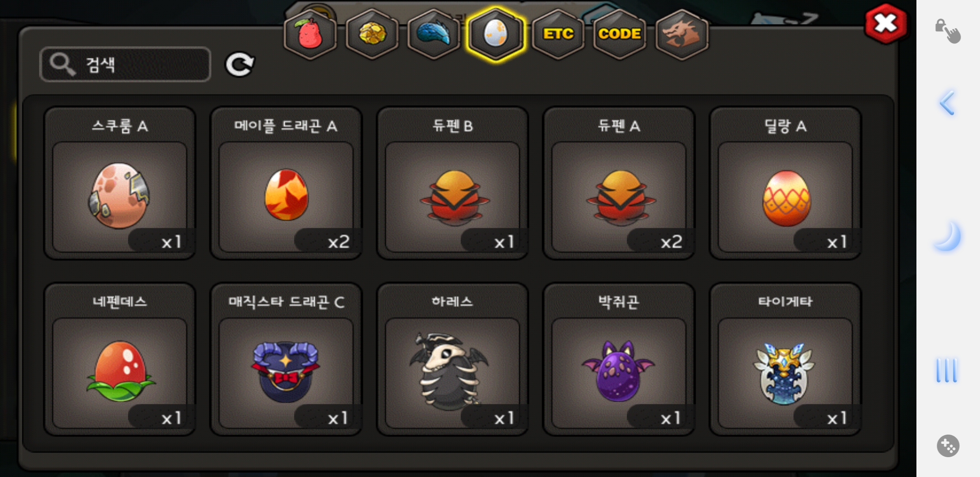Switch to the dragon head tab

(682, 34)
